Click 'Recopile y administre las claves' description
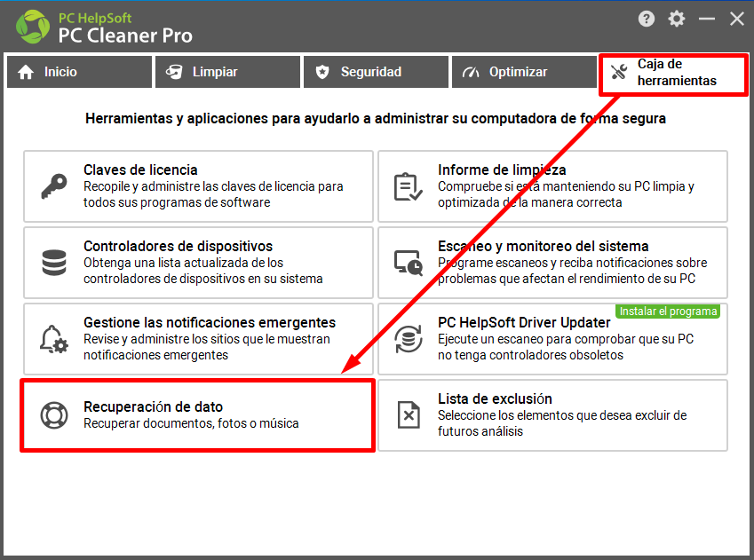The image size is (754, 560). click(x=213, y=194)
